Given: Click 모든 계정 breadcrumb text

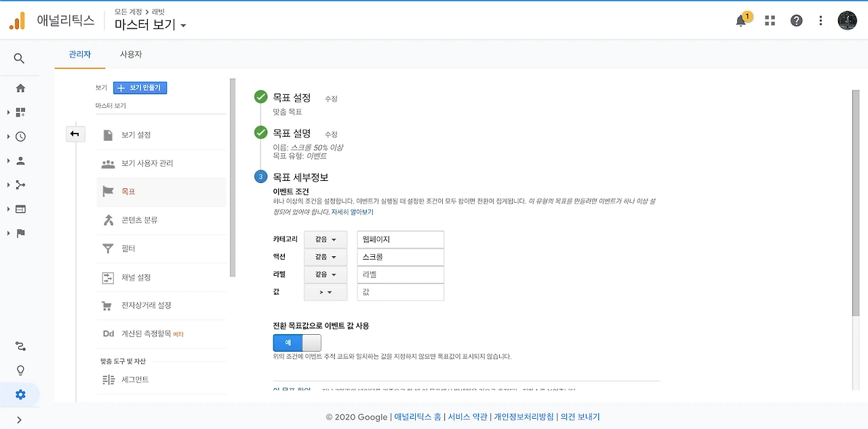Looking at the screenshot, I should 128,12.
